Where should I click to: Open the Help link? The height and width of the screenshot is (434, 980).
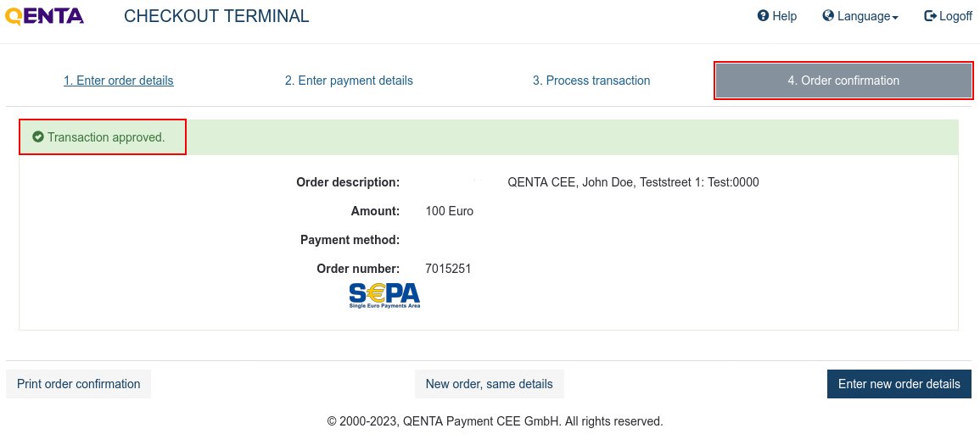pyautogui.click(x=777, y=16)
